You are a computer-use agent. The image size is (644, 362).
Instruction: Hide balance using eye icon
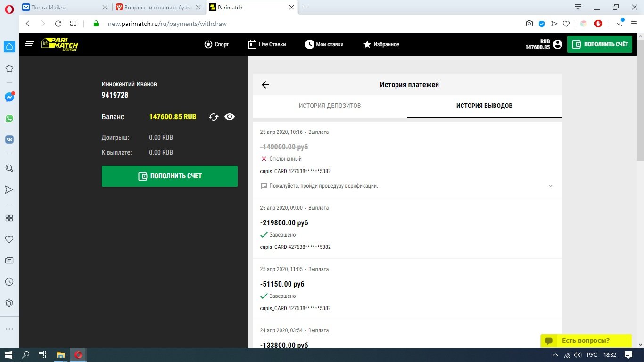(x=230, y=117)
